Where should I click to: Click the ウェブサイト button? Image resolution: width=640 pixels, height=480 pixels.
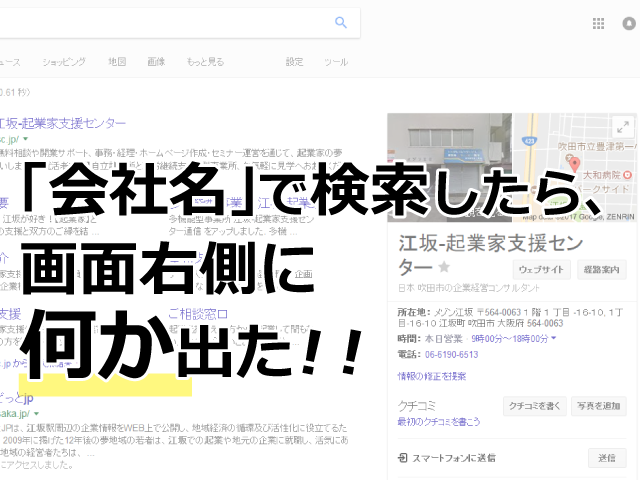pyautogui.click(x=541, y=270)
